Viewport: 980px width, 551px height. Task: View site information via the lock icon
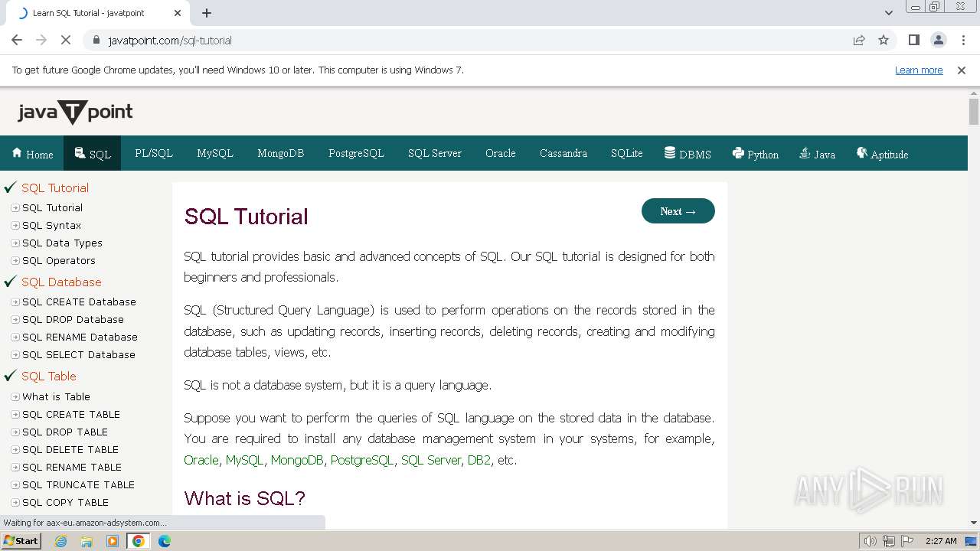(x=96, y=40)
